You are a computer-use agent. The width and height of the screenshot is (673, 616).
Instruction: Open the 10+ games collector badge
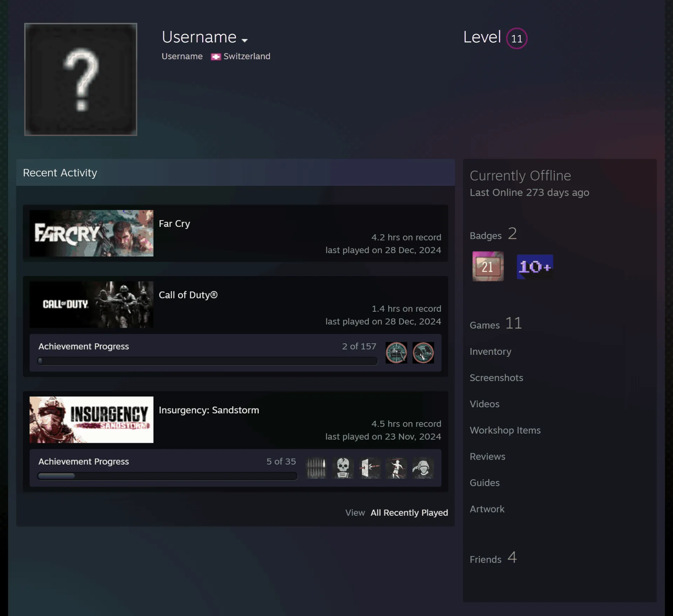click(x=535, y=266)
